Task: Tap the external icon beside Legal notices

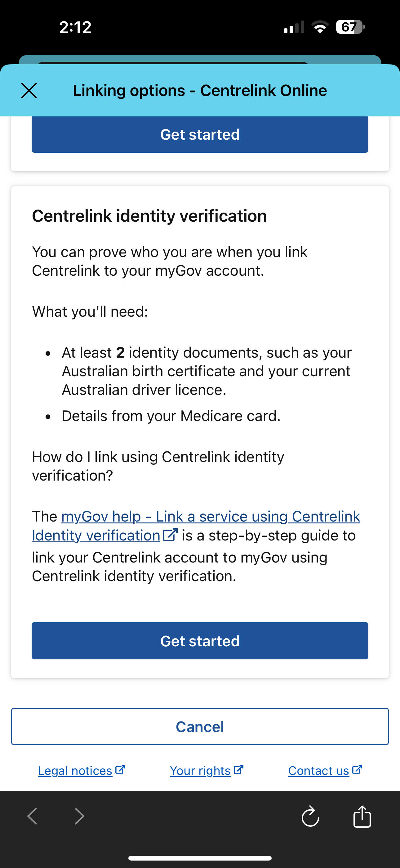Action: tap(120, 770)
